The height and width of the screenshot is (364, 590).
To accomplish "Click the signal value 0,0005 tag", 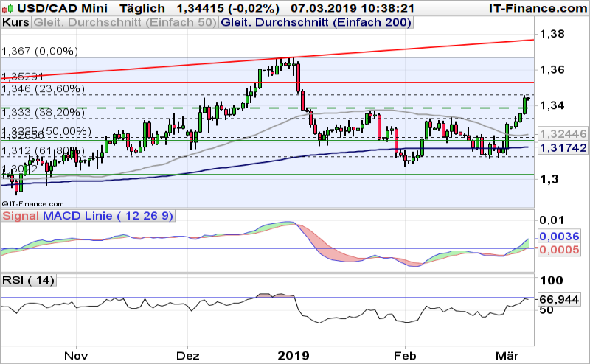I will (560, 250).
